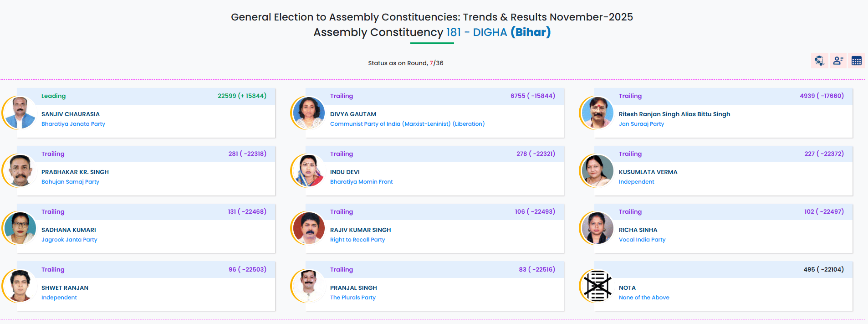Click the Bahujan Samaj Party label

click(70, 182)
